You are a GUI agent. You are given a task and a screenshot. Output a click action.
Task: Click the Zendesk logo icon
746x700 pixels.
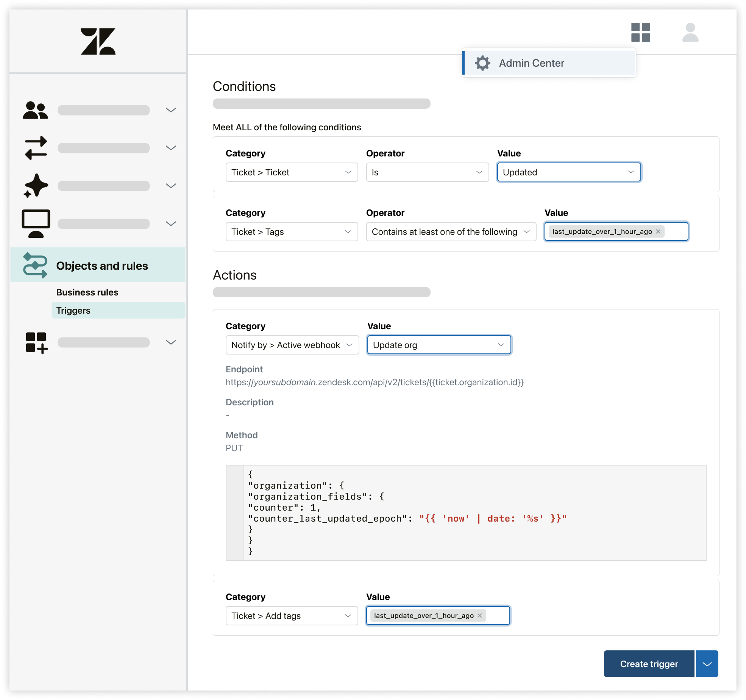(x=98, y=41)
